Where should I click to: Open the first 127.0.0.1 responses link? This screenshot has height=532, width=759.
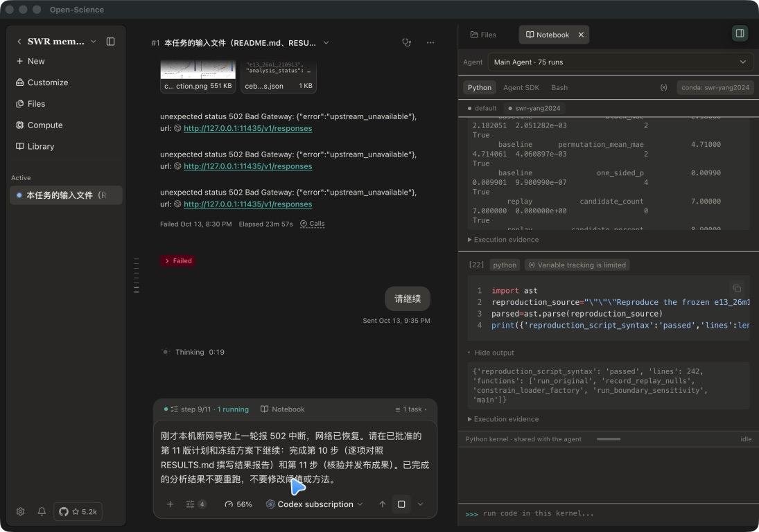point(248,128)
